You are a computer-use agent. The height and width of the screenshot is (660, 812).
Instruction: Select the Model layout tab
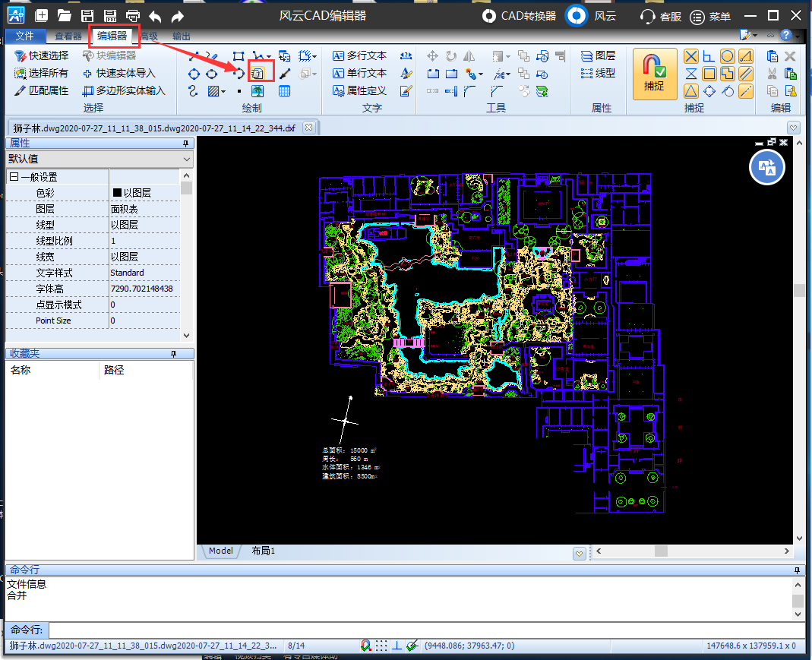pyautogui.click(x=220, y=551)
